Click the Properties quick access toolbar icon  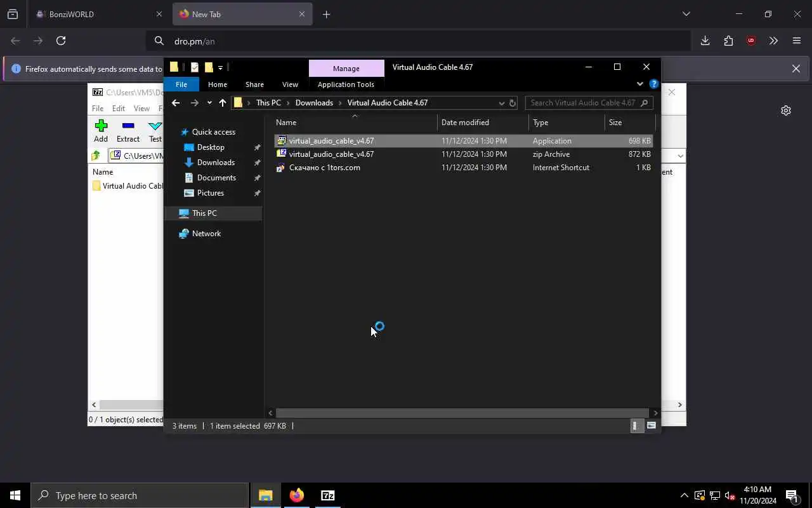[x=195, y=67]
